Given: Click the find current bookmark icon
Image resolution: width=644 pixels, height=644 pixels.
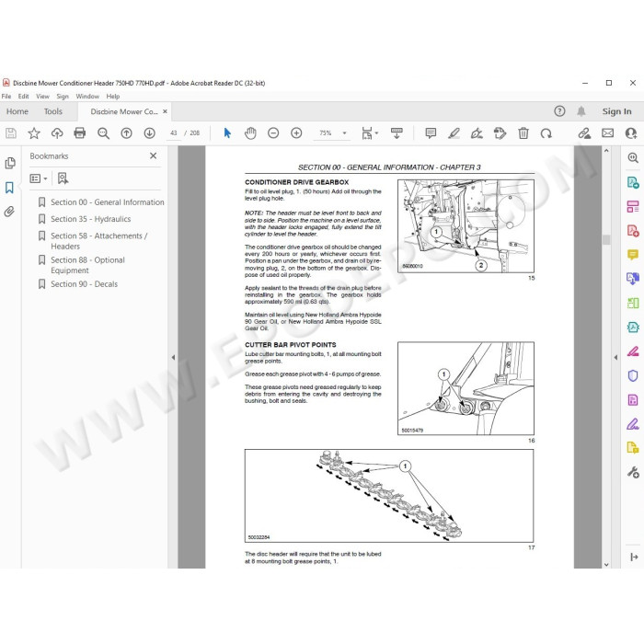Looking at the screenshot, I should [63, 178].
